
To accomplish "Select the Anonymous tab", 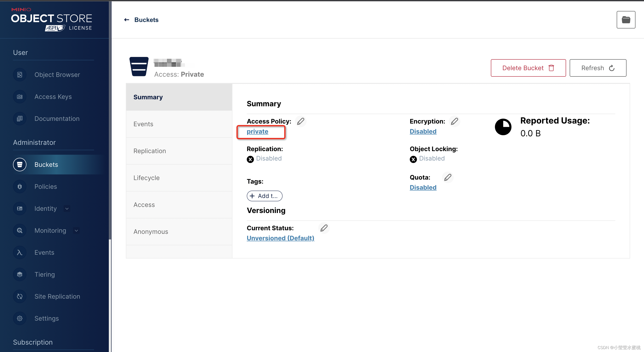I will pos(151,231).
